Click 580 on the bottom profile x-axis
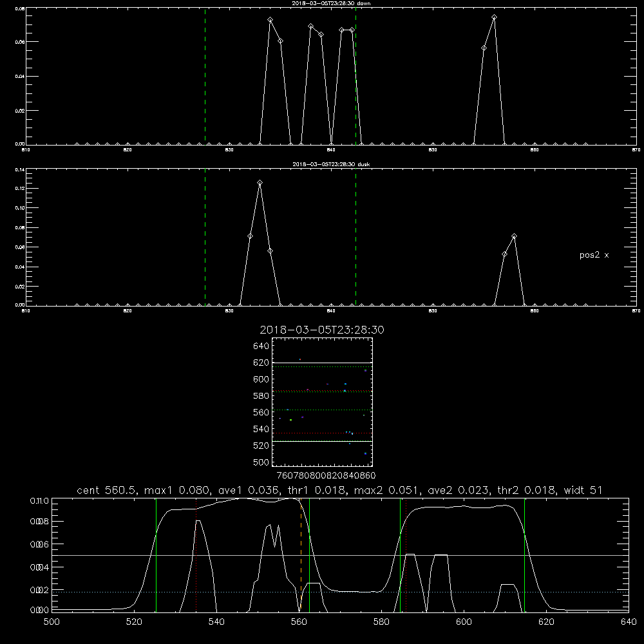The image size is (644, 644). click(381, 622)
